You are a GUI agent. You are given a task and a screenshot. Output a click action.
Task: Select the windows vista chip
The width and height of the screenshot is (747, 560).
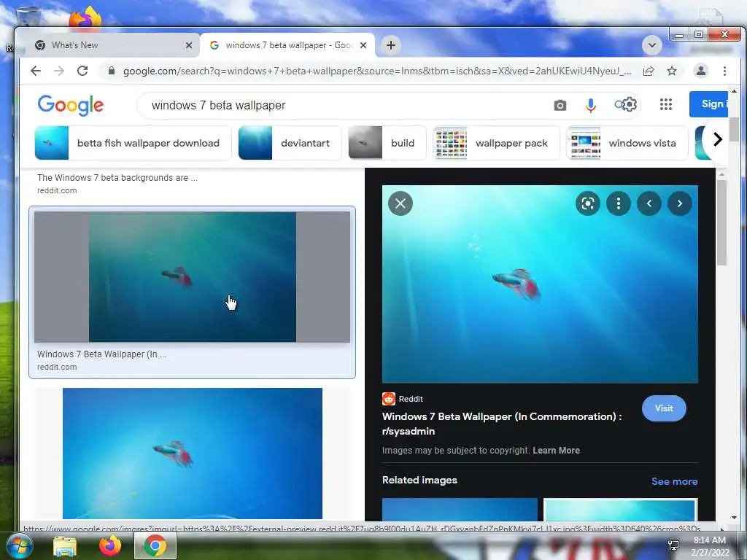tap(627, 143)
